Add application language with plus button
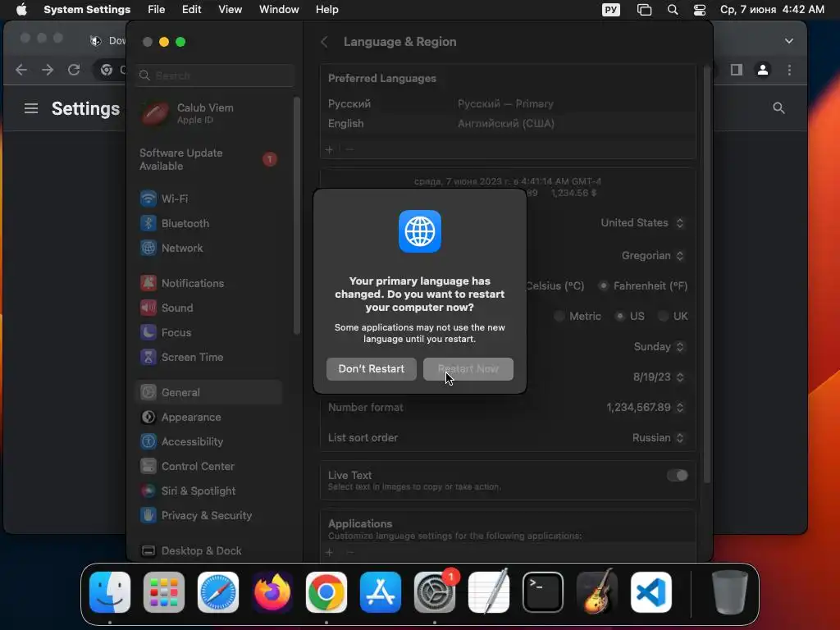This screenshot has width=840, height=630. click(330, 552)
